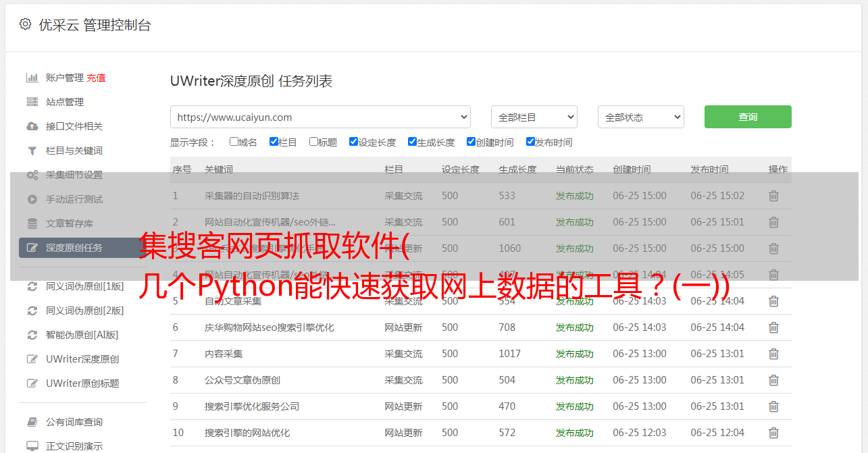
Task: Open the 全部状态 dropdown
Action: coord(641,117)
